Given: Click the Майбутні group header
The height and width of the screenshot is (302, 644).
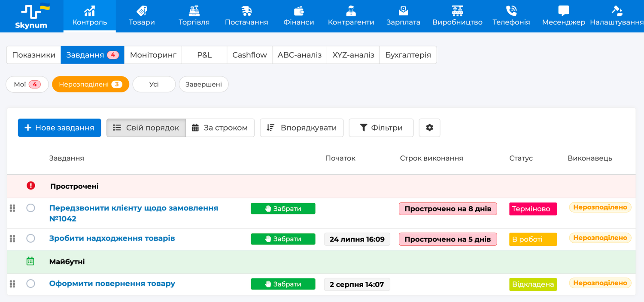Looking at the screenshot, I should (x=321, y=262).
